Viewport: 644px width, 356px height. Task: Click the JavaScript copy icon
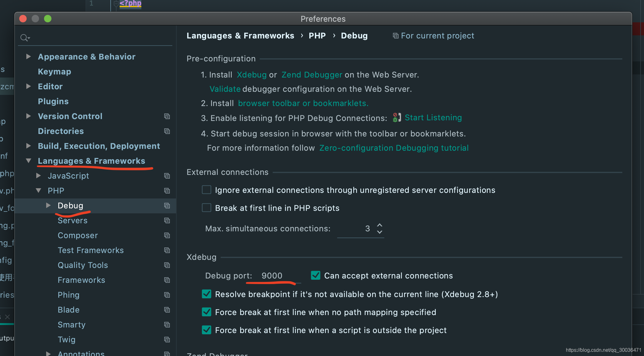[167, 176]
